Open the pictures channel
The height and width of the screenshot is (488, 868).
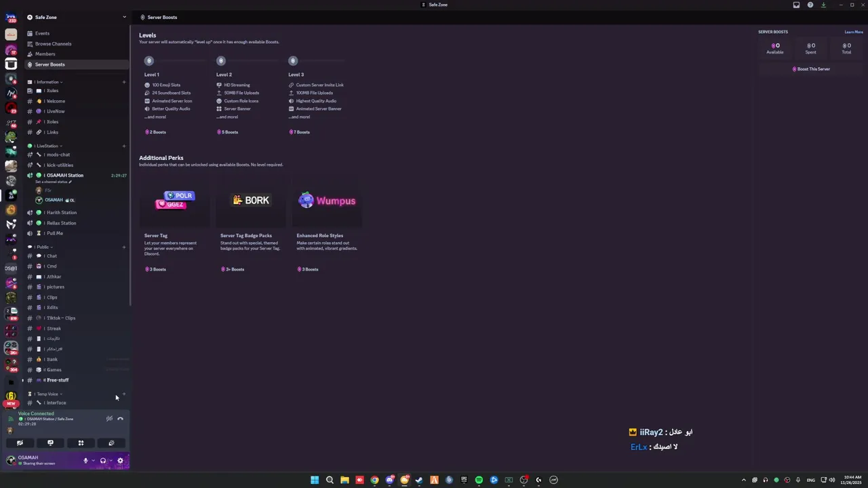pos(77,287)
